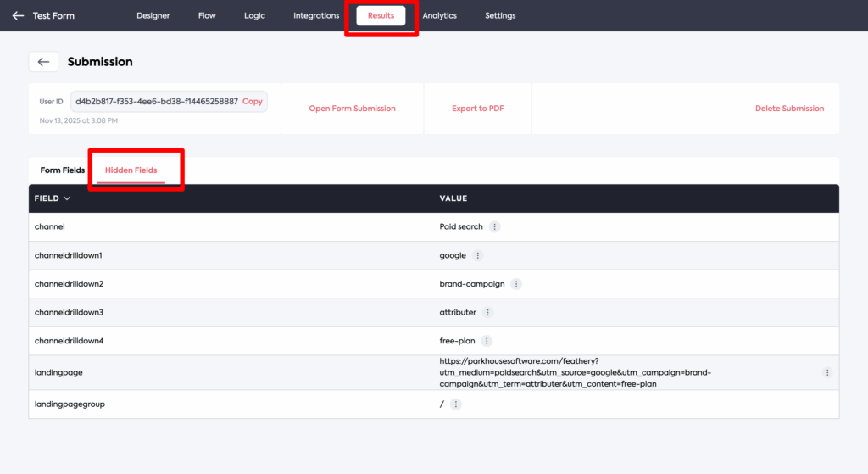Select the Hidden Fields tab

point(131,170)
